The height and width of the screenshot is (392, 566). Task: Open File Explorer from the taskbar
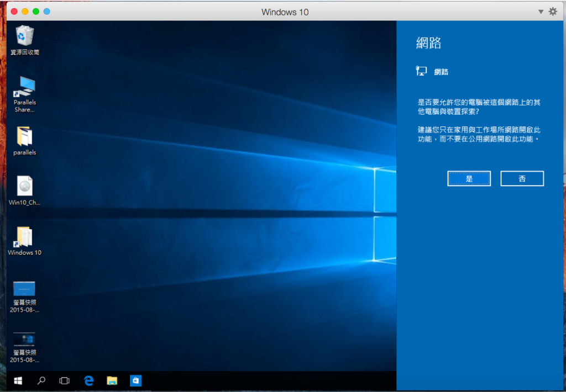coord(112,380)
